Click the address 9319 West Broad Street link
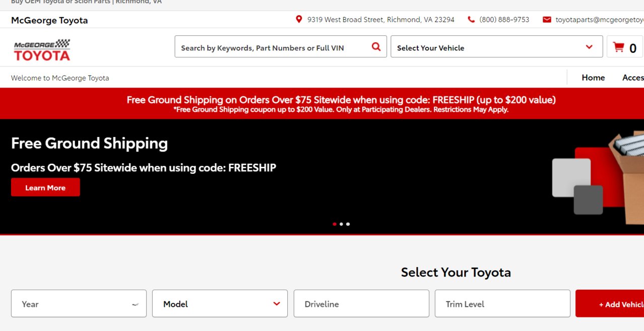This screenshot has height=331, width=644. pos(381,20)
